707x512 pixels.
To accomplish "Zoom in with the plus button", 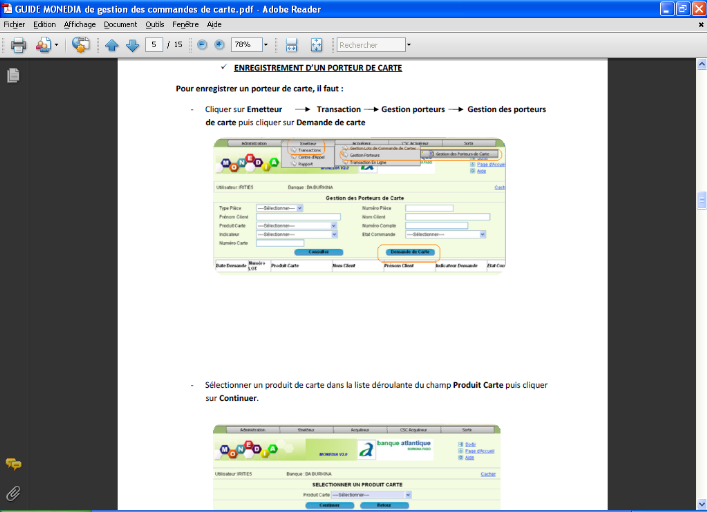I will click(x=219, y=45).
